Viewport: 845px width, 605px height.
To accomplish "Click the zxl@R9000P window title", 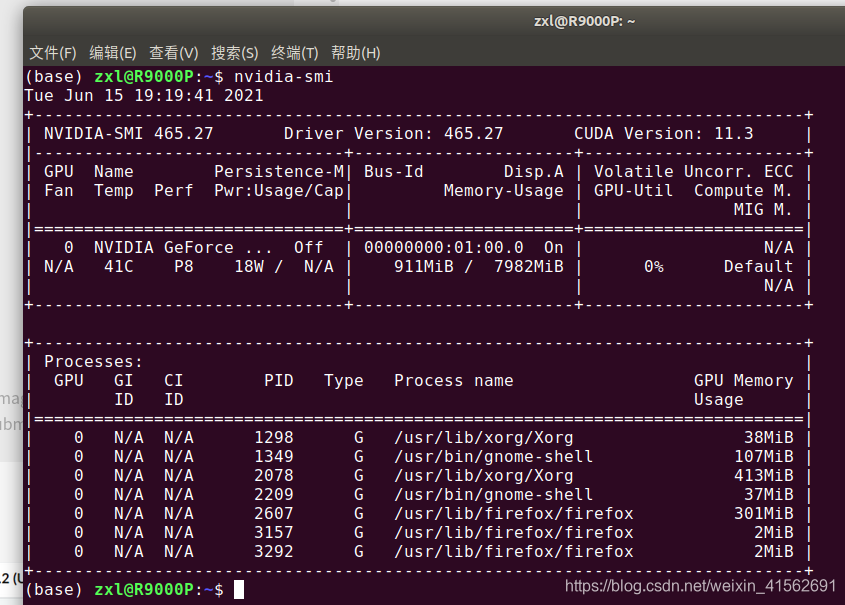I will (x=585, y=22).
